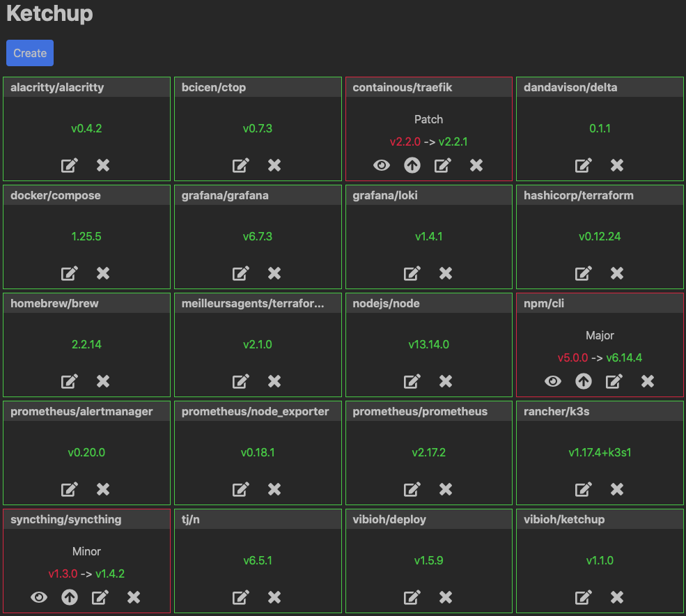Click the v6.14.4 version on npm/cli
Screen dimensions: 686x616
coord(624,357)
